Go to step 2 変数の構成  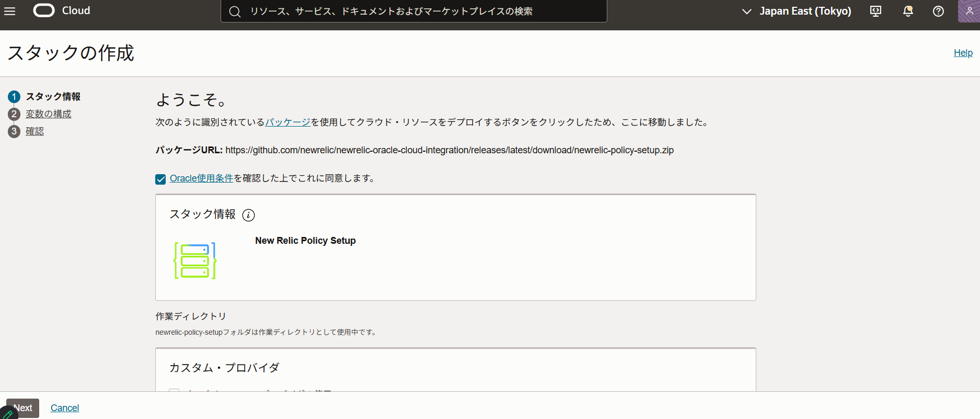click(49, 114)
